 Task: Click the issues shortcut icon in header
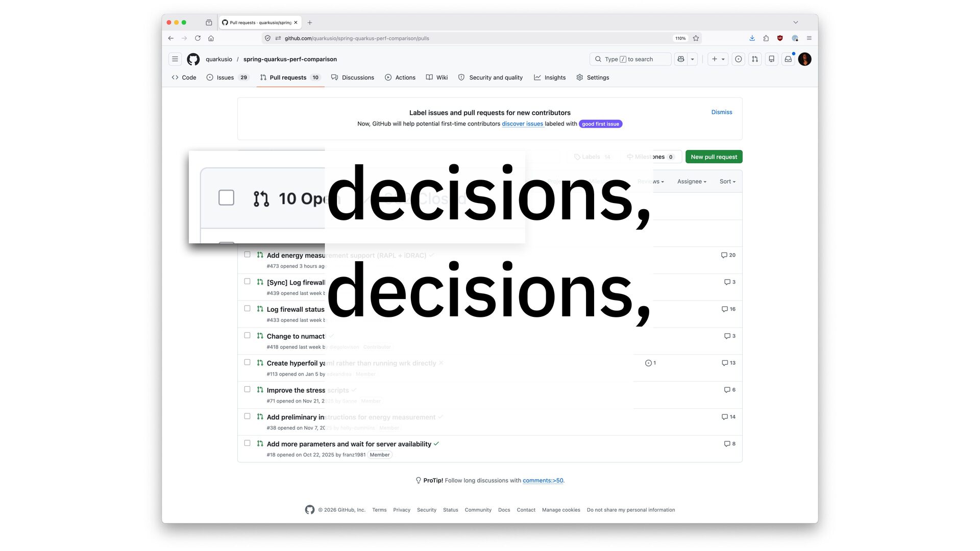[x=738, y=59]
